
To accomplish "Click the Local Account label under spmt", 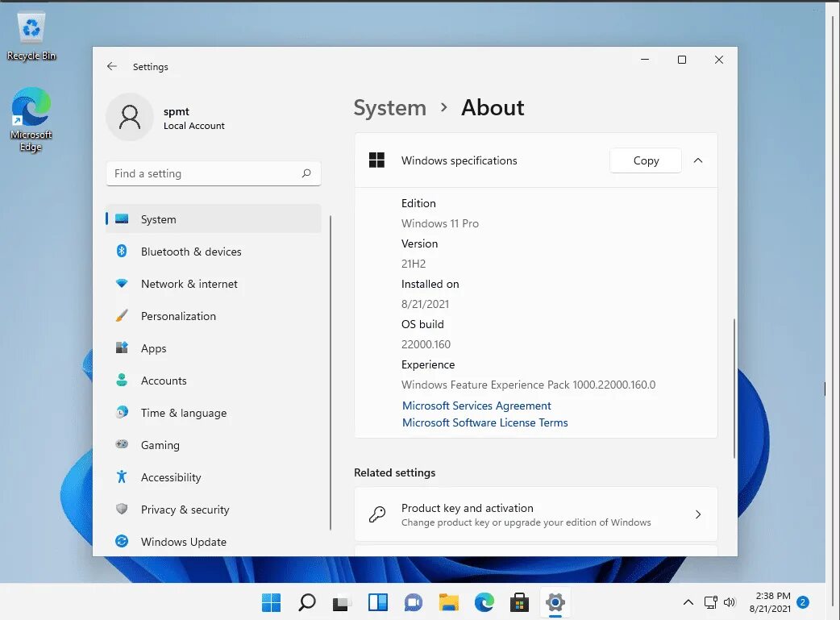I will [194, 126].
